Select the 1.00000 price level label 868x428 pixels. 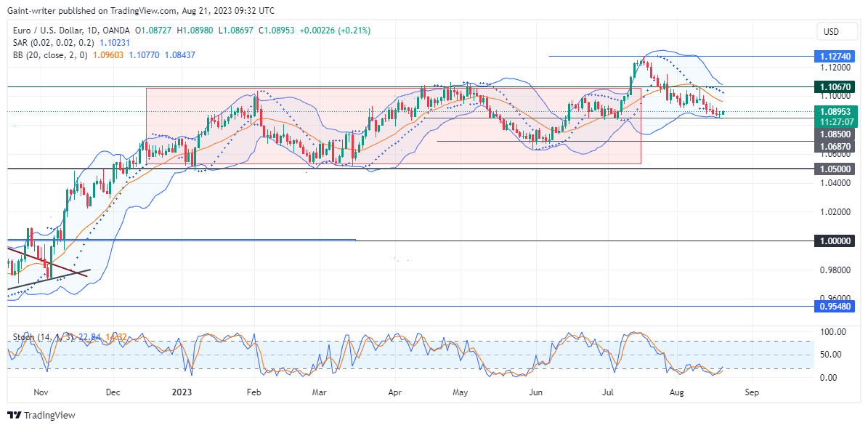tap(835, 241)
